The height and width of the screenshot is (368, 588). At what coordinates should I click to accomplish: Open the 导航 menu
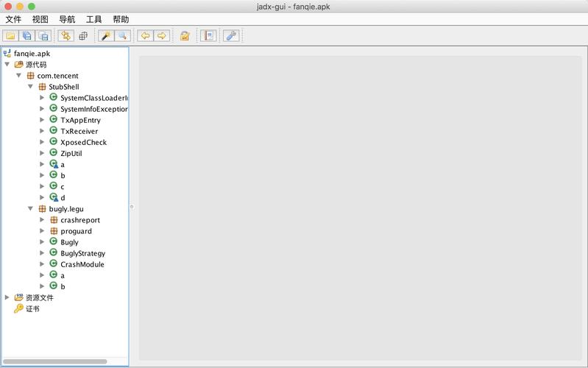click(67, 19)
